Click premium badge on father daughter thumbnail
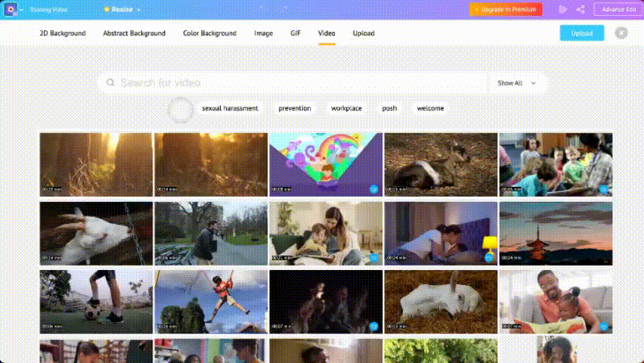The width and height of the screenshot is (644, 363). 603,327
